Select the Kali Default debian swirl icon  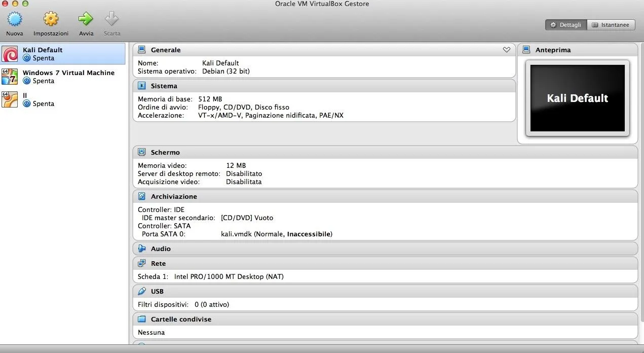[x=10, y=54]
